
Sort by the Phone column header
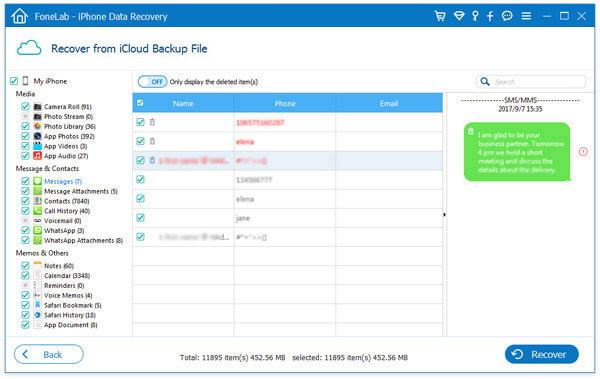pos(285,103)
